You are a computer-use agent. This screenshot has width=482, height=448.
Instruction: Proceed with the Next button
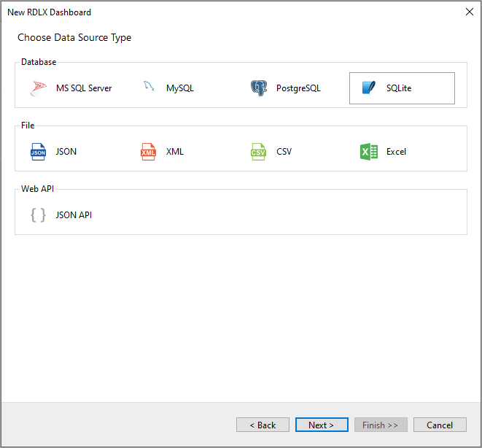pos(322,425)
